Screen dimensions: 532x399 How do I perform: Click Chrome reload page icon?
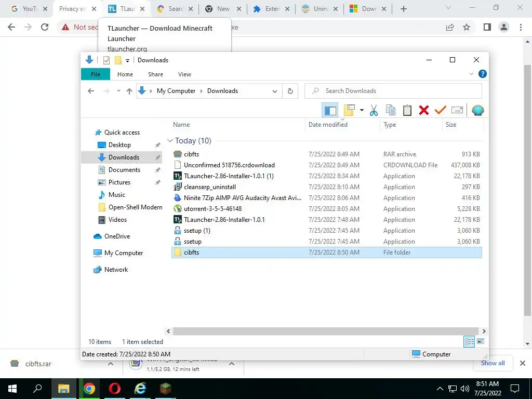45,27
